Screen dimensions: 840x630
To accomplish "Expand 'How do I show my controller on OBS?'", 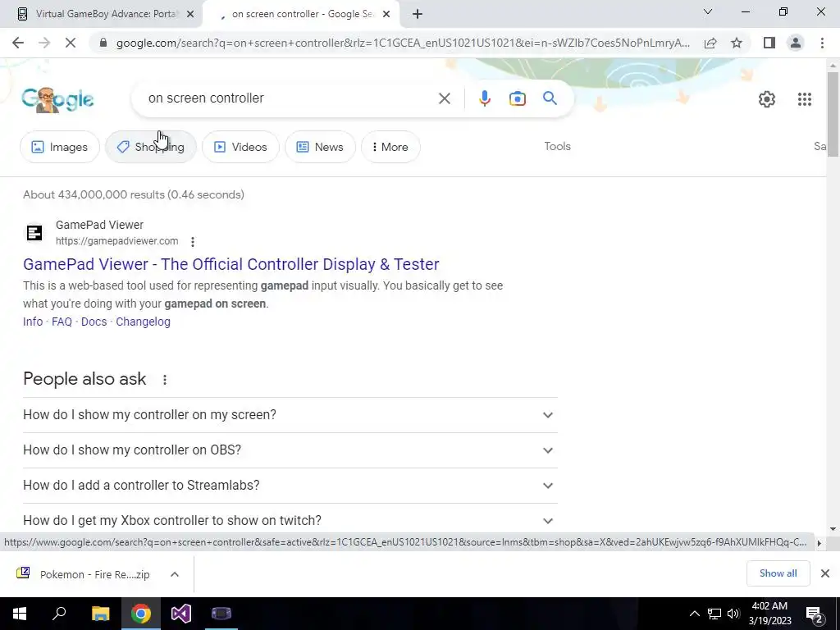I will pyautogui.click(x=290, y=450).
